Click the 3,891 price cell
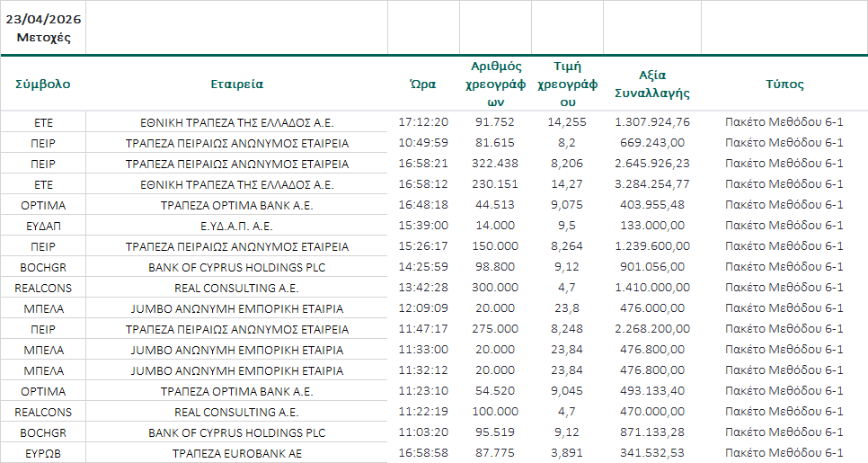 point(567,453)
